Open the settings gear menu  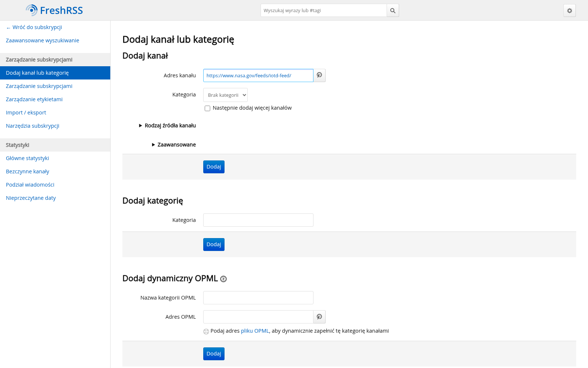[570, 11]
